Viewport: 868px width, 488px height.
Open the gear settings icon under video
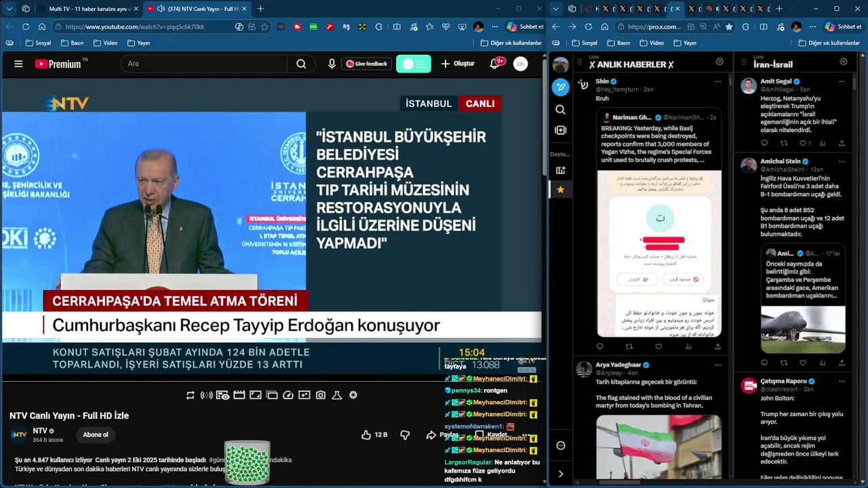(x=353, y=395)
